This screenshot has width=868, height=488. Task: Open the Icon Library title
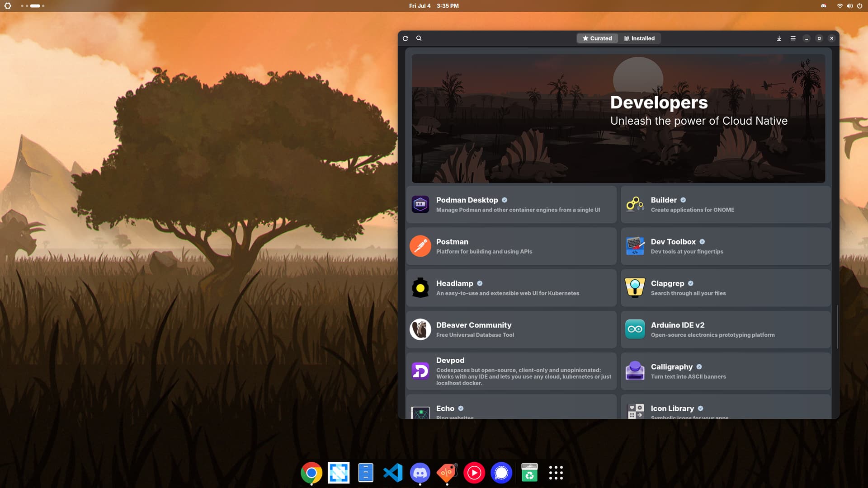[x=672, y=408]
